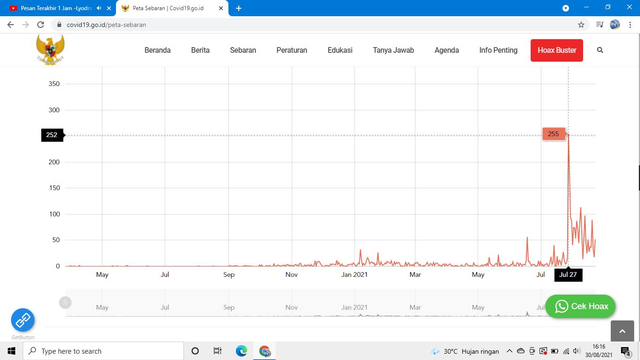Viewport: 640px width, 360px height.
Task: Click the battery tray icon
Action: [554, 351]
